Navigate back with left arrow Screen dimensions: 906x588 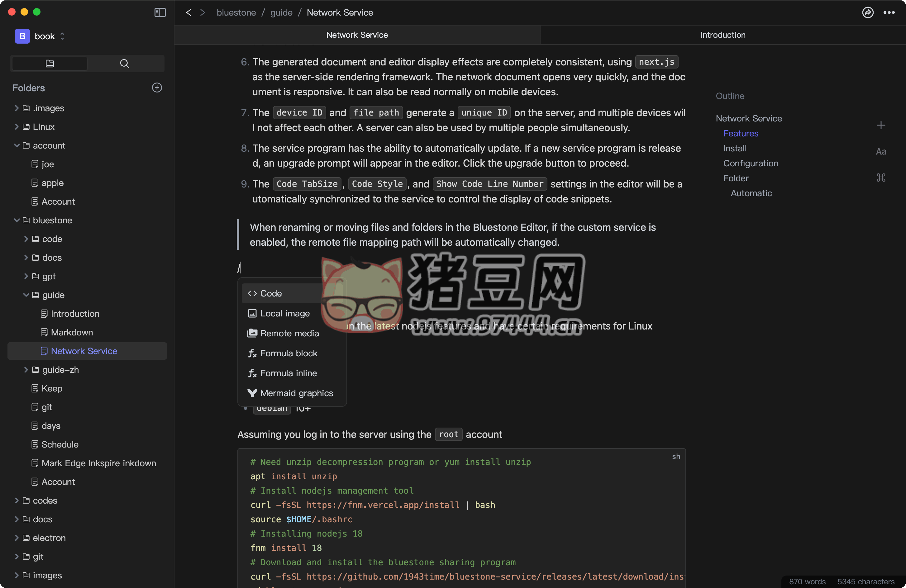click(x=188, y=12)
